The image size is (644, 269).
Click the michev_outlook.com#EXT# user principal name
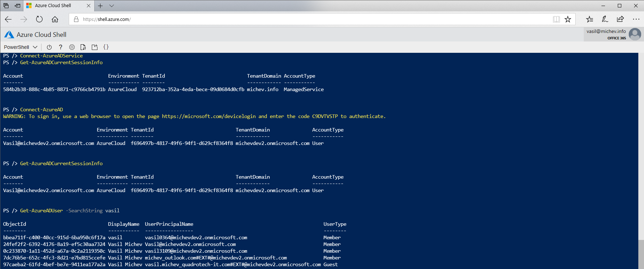216,258
